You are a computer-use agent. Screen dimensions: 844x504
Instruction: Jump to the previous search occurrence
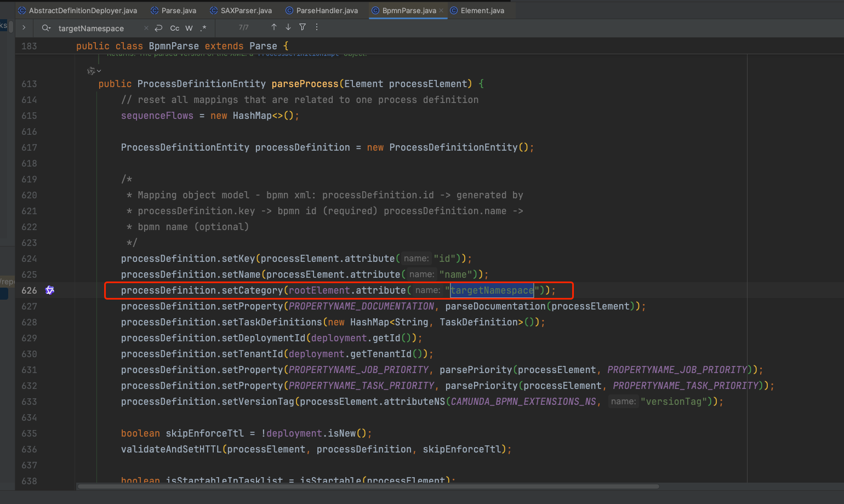(274, 27)
